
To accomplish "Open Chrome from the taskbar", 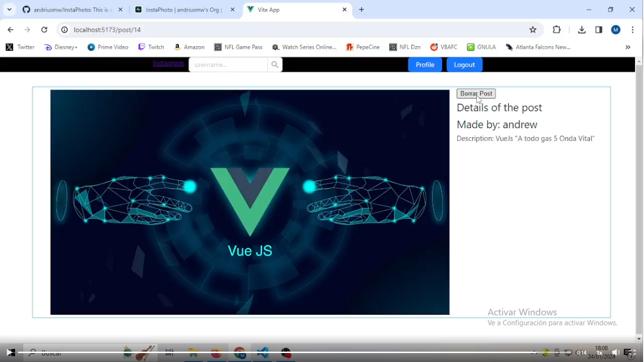I will point(240,353).
